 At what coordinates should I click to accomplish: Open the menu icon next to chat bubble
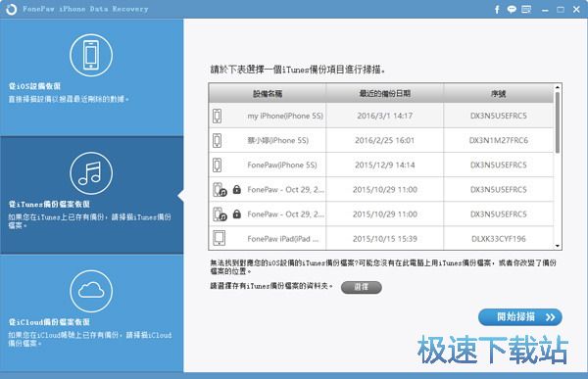(526, 10)
